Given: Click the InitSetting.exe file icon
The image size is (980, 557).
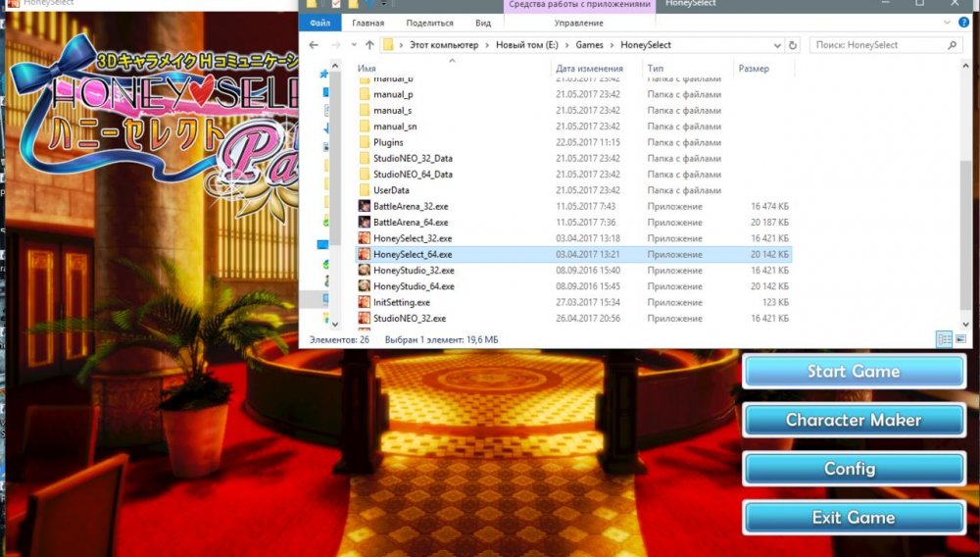Looking at the screenshot, I should tap(364, 302).
